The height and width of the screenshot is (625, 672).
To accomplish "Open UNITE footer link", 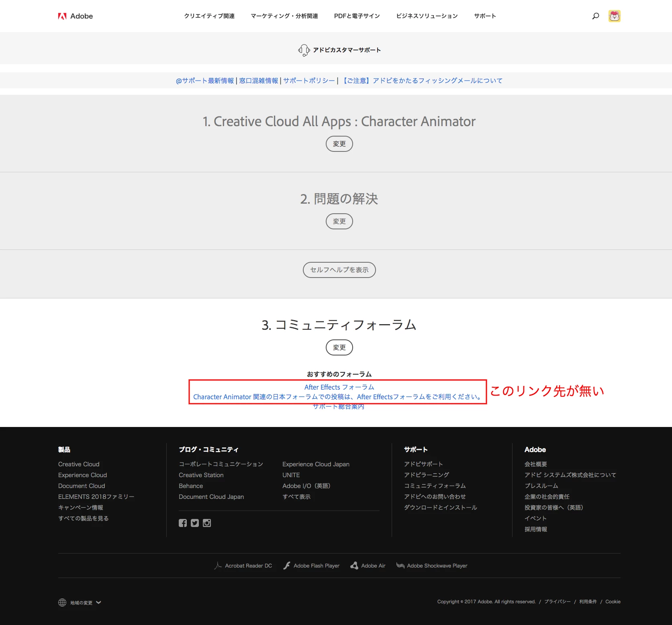I will [291, 475].
